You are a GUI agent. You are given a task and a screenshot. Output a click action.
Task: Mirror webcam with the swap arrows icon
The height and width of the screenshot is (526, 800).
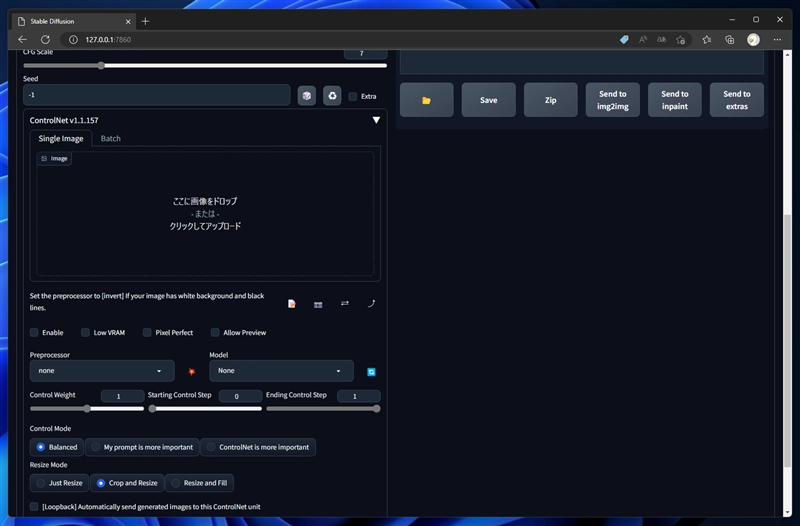345,304
